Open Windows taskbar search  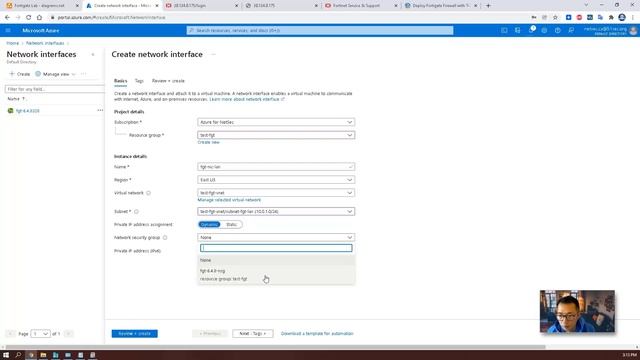[x=18, y=355]
